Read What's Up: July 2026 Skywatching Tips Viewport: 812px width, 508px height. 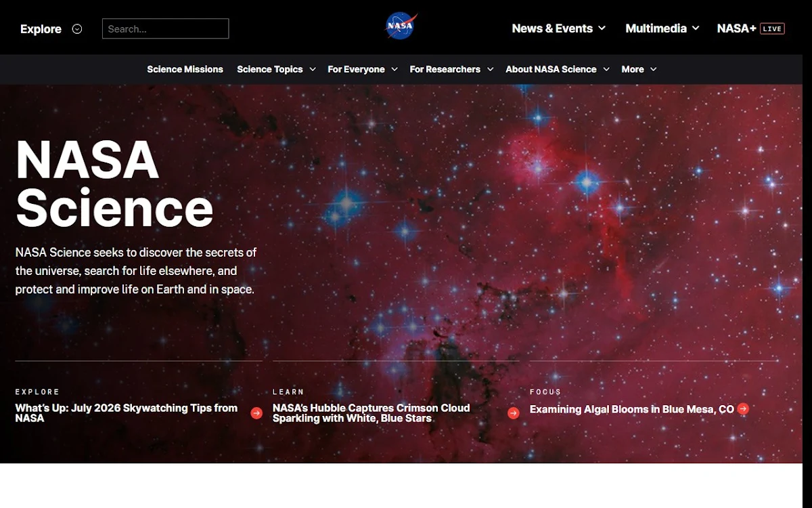click(x=127, y=413)
